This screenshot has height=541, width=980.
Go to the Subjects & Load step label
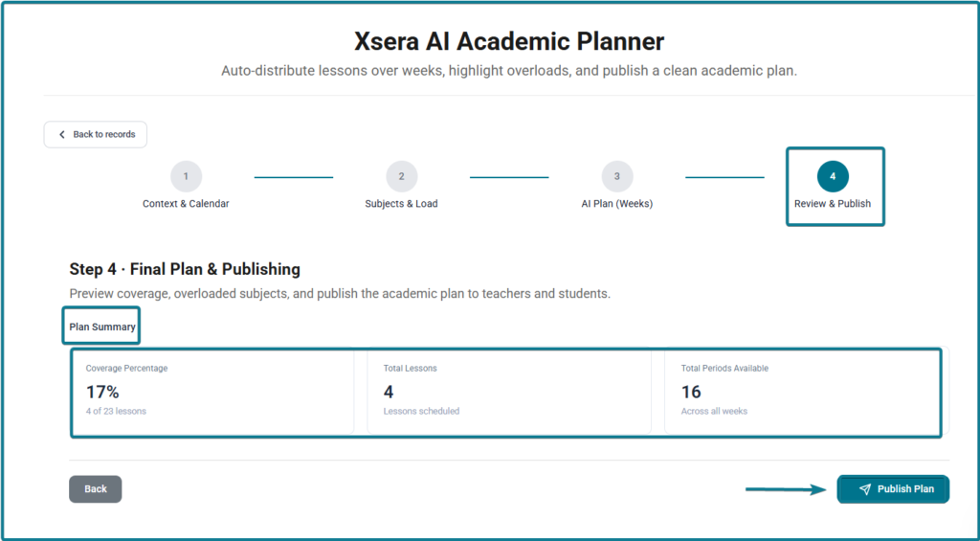click(x=401, y=204)
